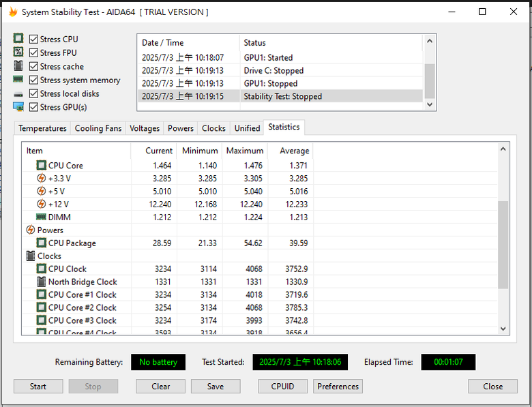Image resolution: width=532 pixels, height=407 pixels.
Task: Uncheck Stress local disks option
Action: point(33,93)
